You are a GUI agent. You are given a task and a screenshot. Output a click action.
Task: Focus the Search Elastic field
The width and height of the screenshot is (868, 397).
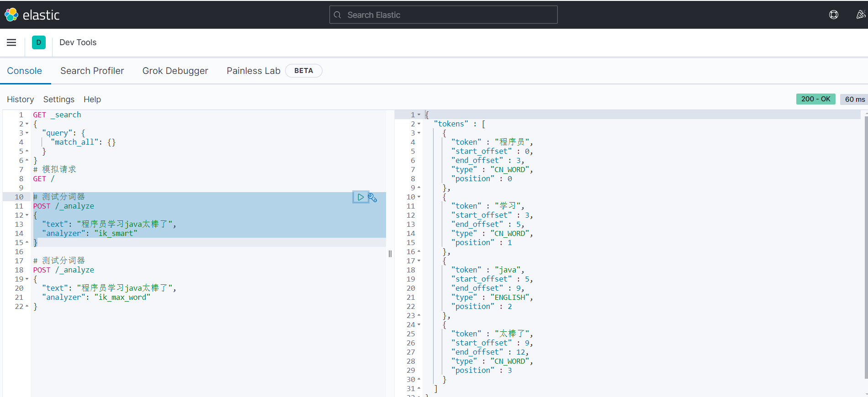tap(443, 15)
